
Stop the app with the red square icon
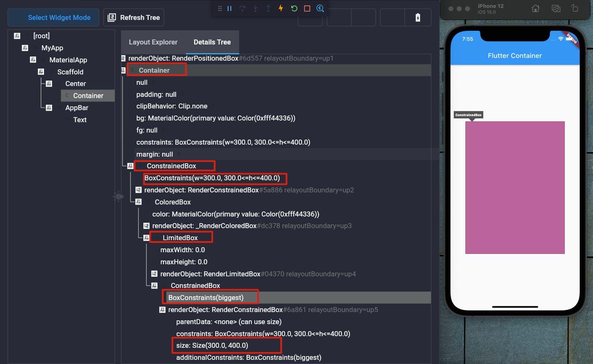click(307, 8)
